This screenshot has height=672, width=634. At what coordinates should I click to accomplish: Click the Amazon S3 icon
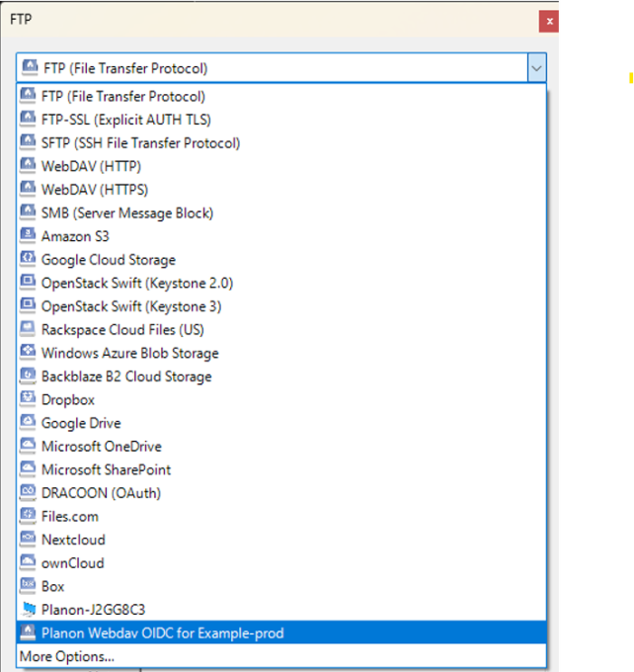click(28, 235)
